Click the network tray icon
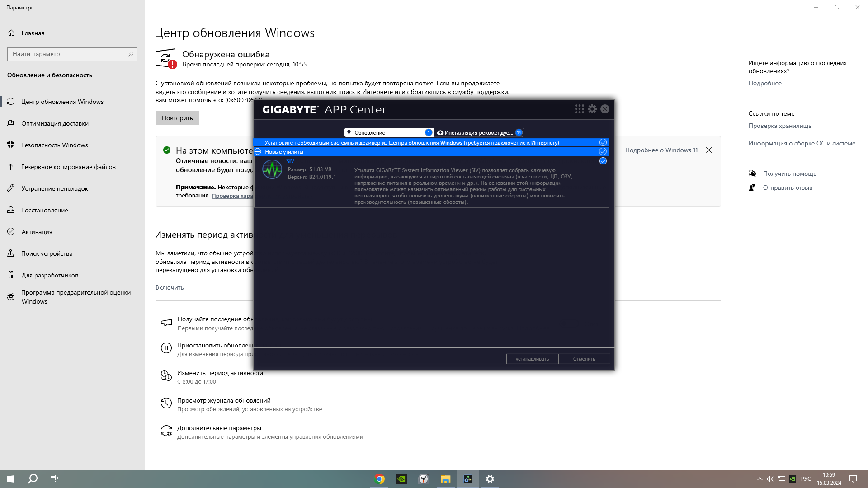868x488 pixels. (781, 479)
